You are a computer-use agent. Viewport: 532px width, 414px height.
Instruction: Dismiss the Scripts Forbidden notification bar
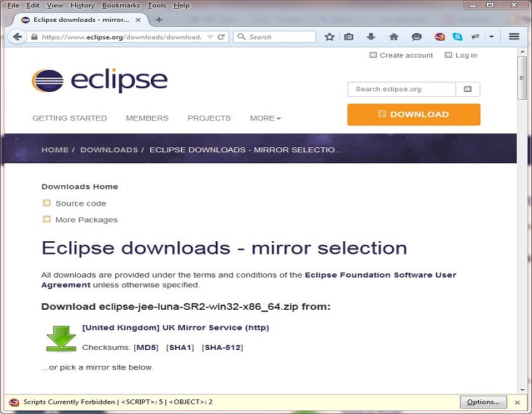517,402
